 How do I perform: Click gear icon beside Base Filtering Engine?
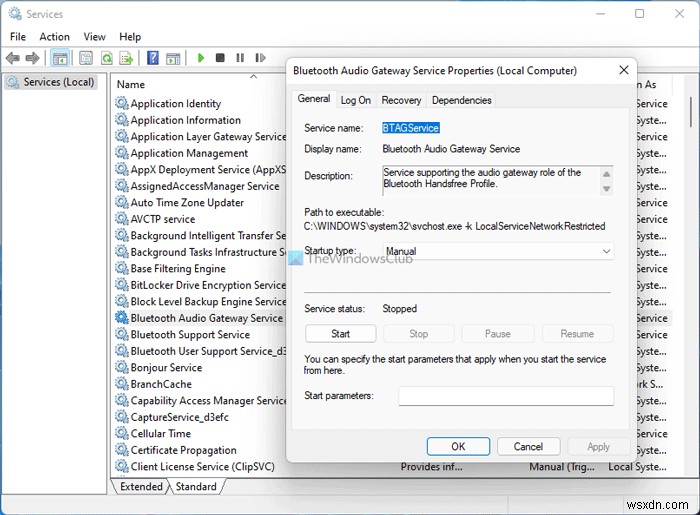[121, 268]
